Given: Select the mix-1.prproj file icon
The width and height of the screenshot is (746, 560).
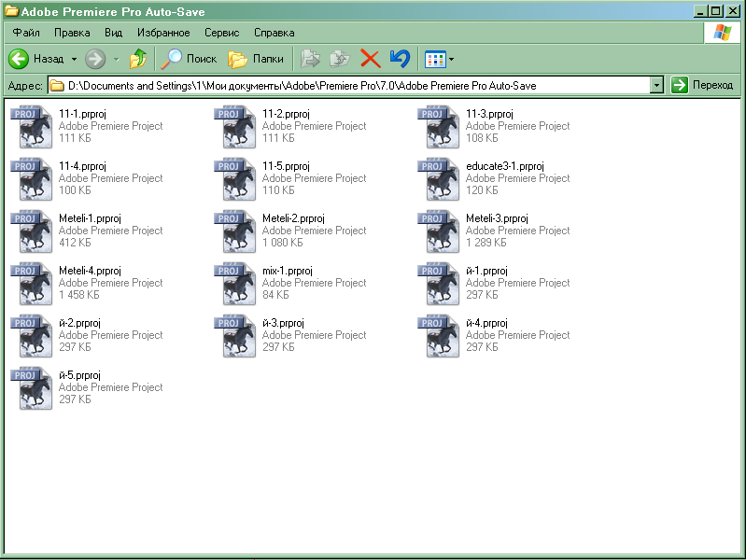Looking at the screenshot, I should coord(235,284).
